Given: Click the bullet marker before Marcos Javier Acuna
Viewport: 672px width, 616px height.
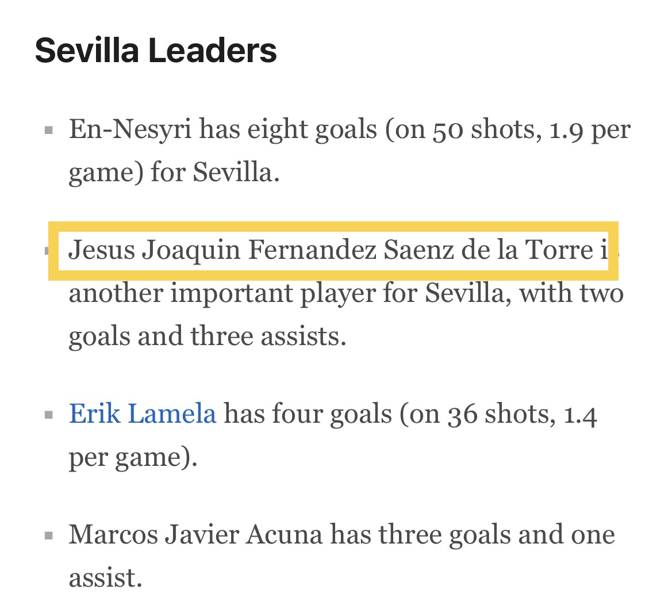Looking at the screenshot, I should (48, 535).
